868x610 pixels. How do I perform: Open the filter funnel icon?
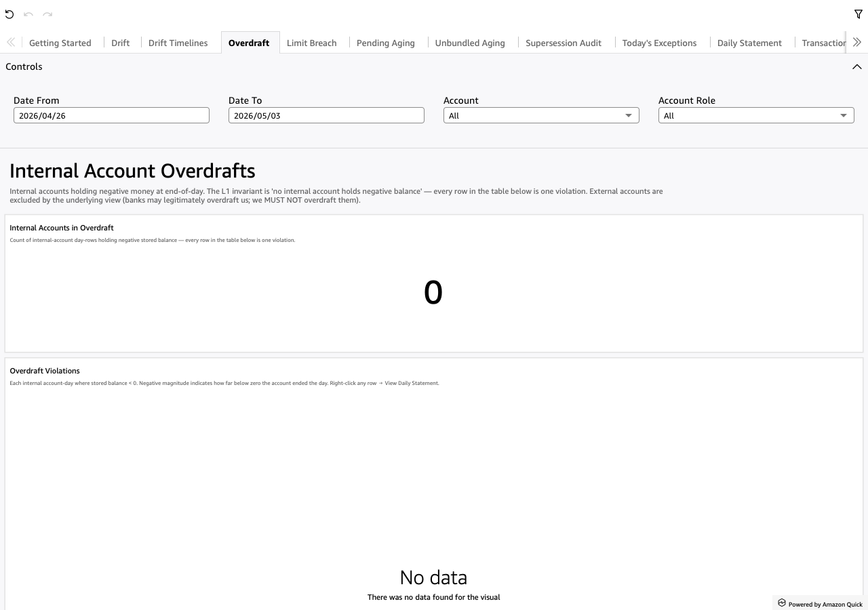point(859,14)
